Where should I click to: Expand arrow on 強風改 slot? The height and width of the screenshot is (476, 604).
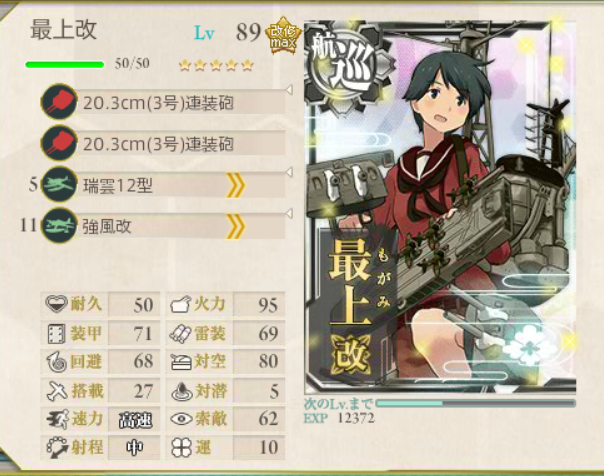(289, 213)
